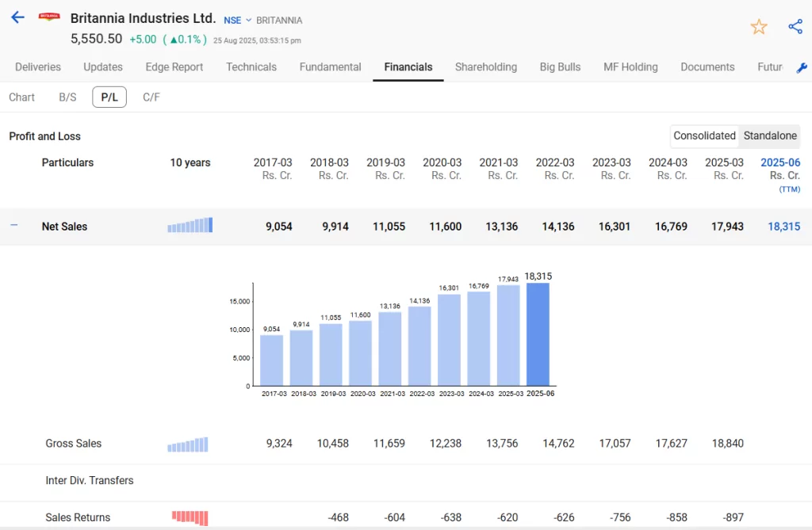Select the P/L sub-tab
812x530 pixels.
(x=109, y=97)
